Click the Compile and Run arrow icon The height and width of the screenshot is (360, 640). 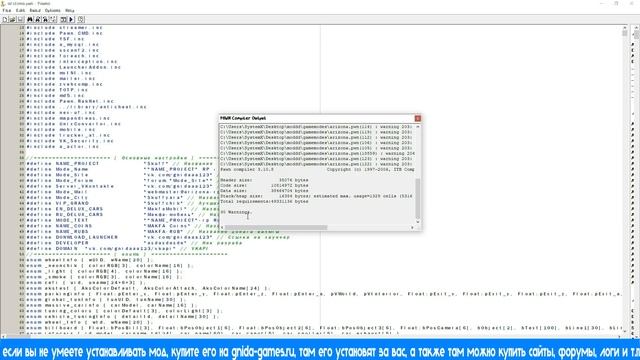pyautogui.click(x=71, y=19)
